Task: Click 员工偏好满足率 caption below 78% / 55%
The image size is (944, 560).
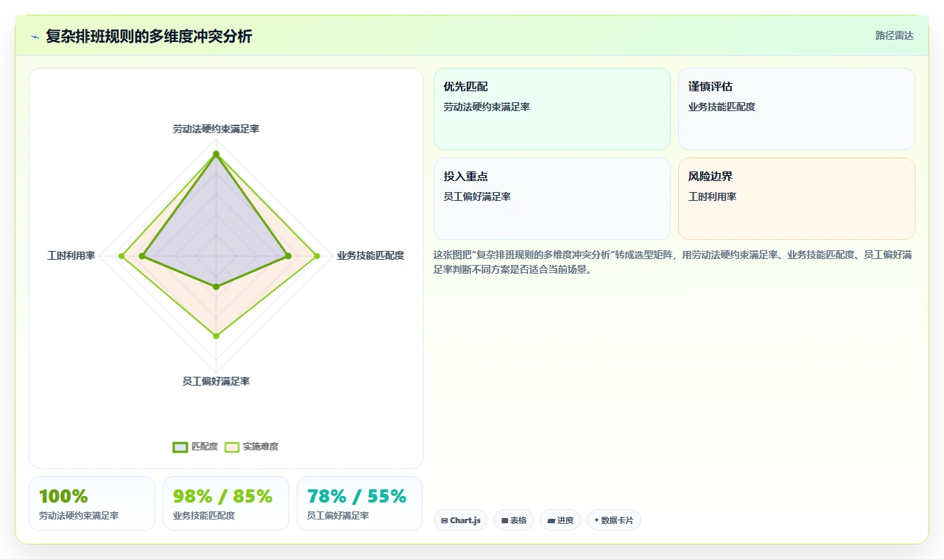Action: [338, 516]
